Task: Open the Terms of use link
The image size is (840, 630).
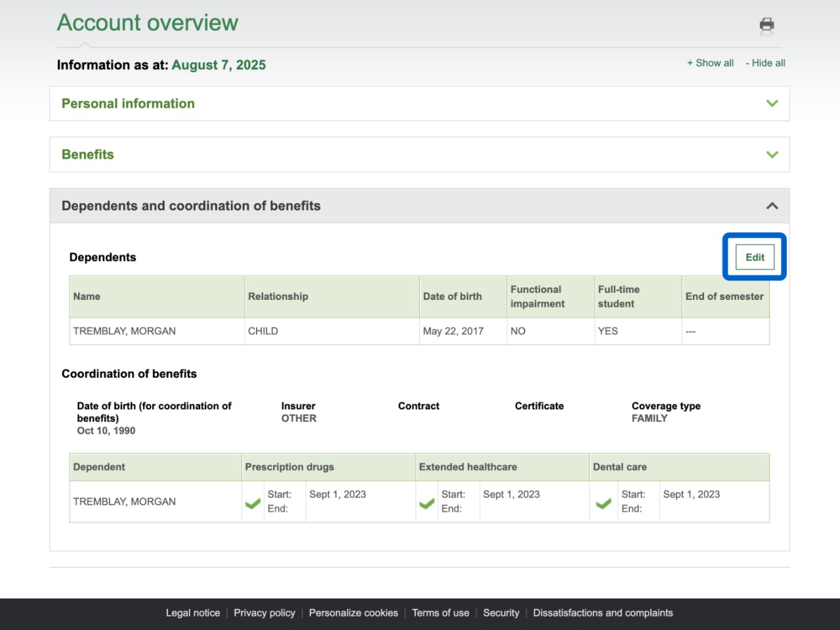Action: coord(440,613)
